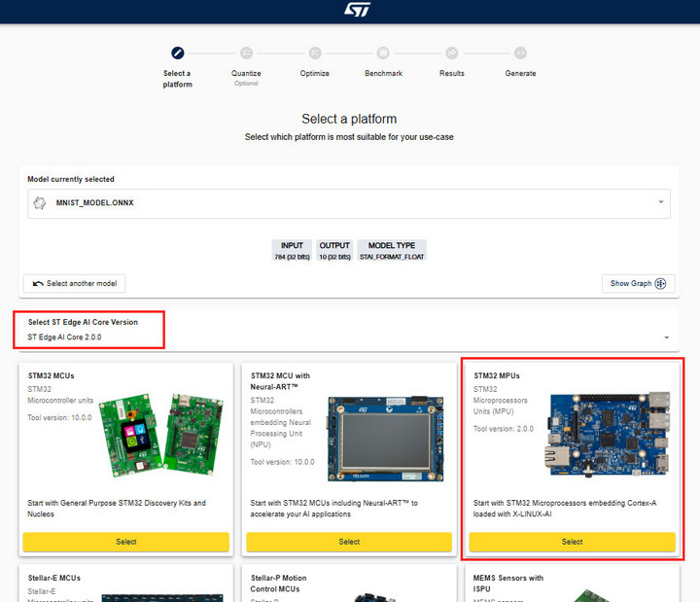700x602 pixels.
Task: Click the STM32 MCUs card title
Action: [51, 375]
